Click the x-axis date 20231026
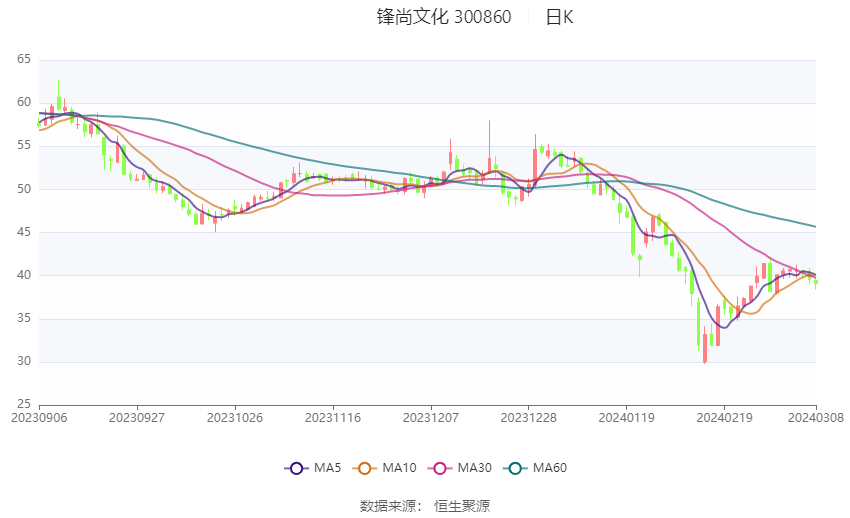Image resolution: width=850 pixels, height=518 pixels. (x=235, y=418)
